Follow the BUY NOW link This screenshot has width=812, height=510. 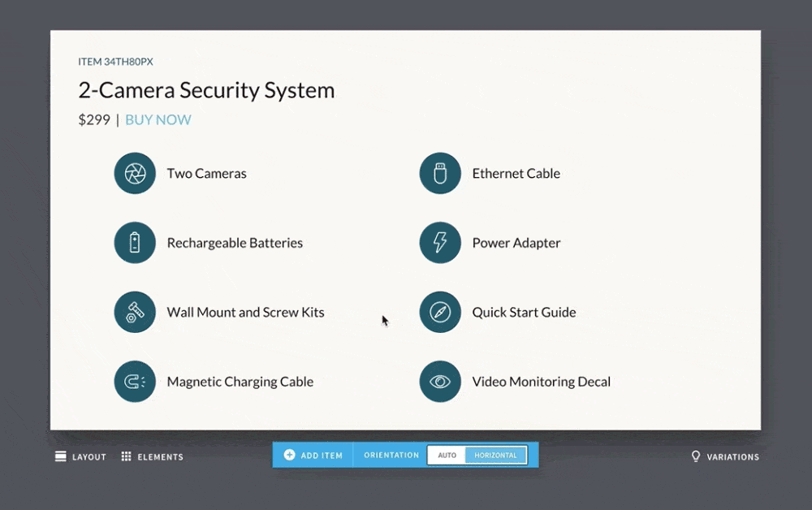[158, 120]
